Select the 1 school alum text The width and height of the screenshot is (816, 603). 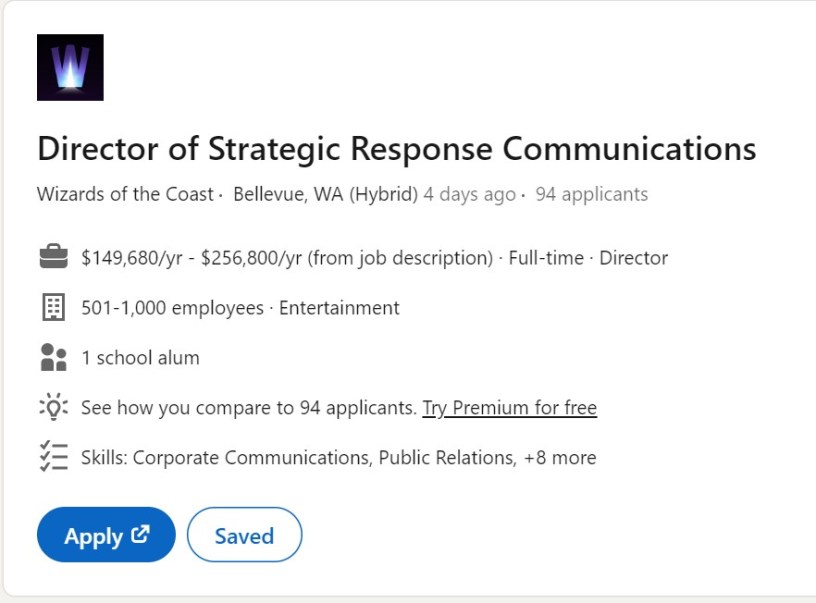[140, 358]
